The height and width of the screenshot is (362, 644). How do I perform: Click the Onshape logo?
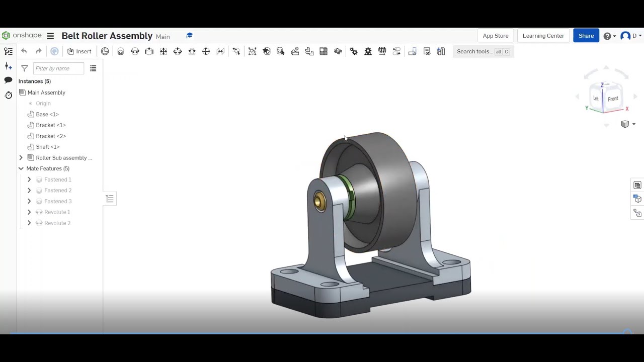click(22, 36)
